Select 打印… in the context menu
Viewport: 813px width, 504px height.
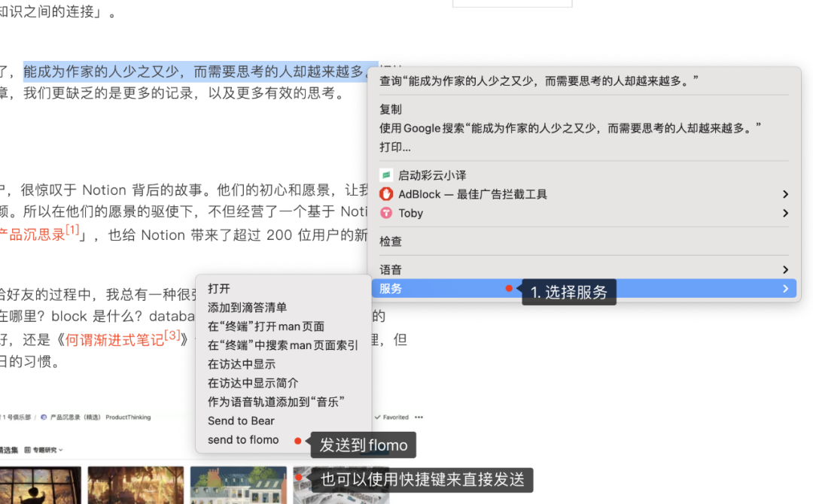(x=584, y=147)
